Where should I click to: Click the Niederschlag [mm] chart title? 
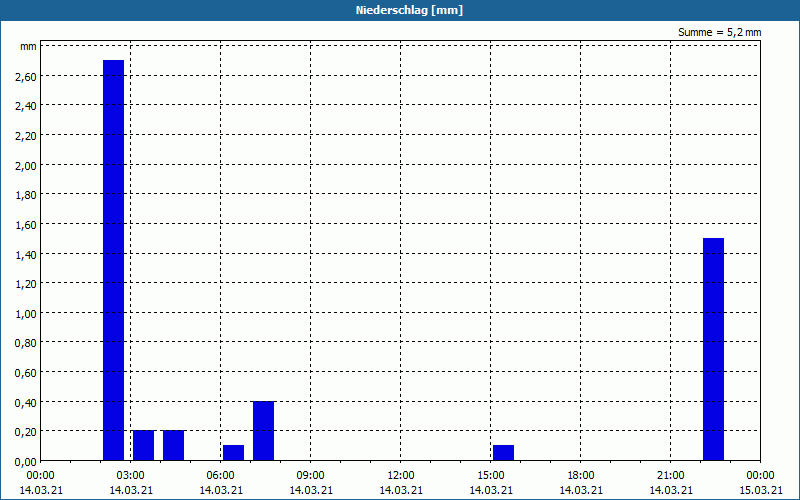[x=409, y=10]
